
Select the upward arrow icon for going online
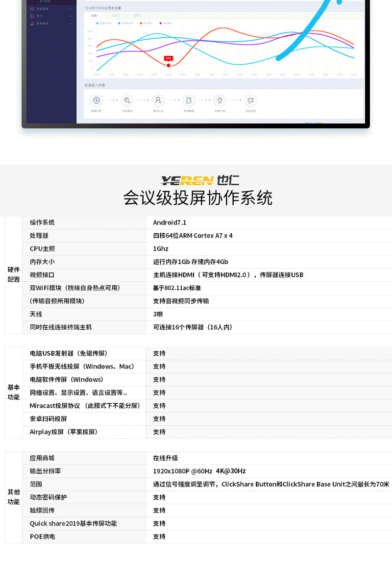[x=220, y=100]
